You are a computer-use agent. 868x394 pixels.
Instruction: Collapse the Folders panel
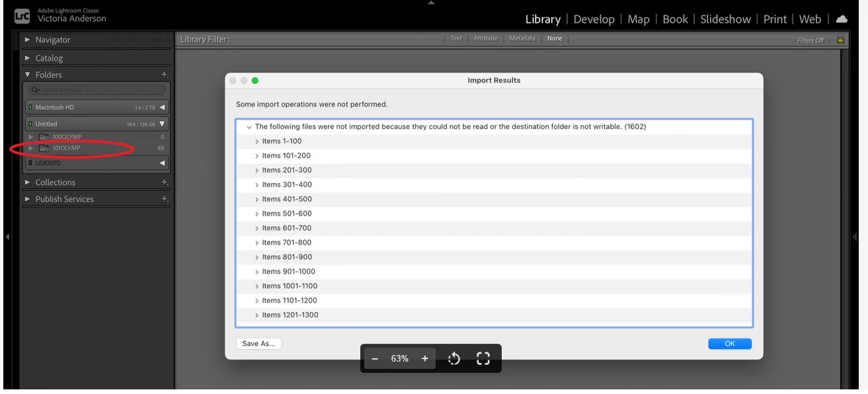(27, 75)
